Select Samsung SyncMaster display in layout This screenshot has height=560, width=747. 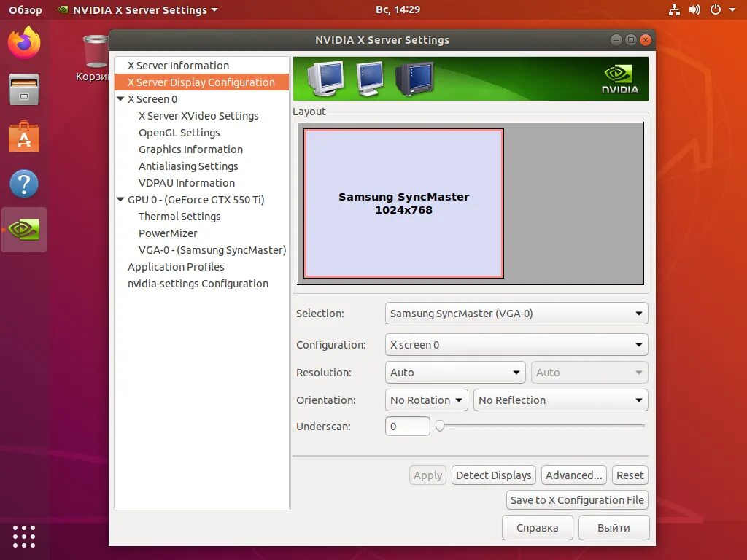403,203
